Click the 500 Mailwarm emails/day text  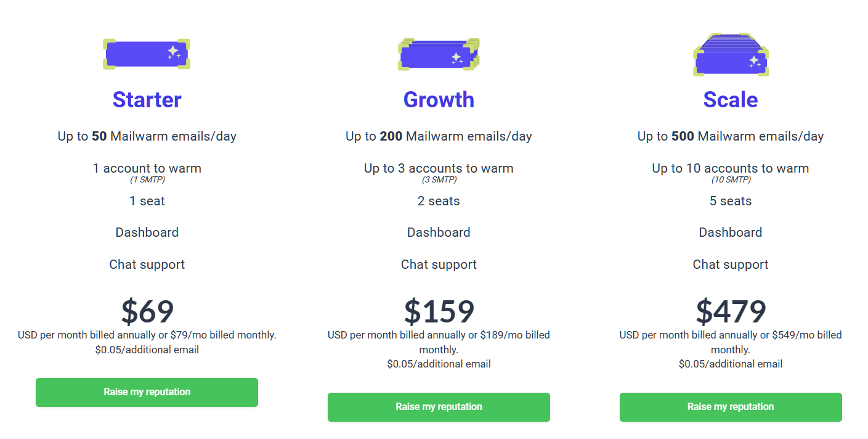point(731,136)
